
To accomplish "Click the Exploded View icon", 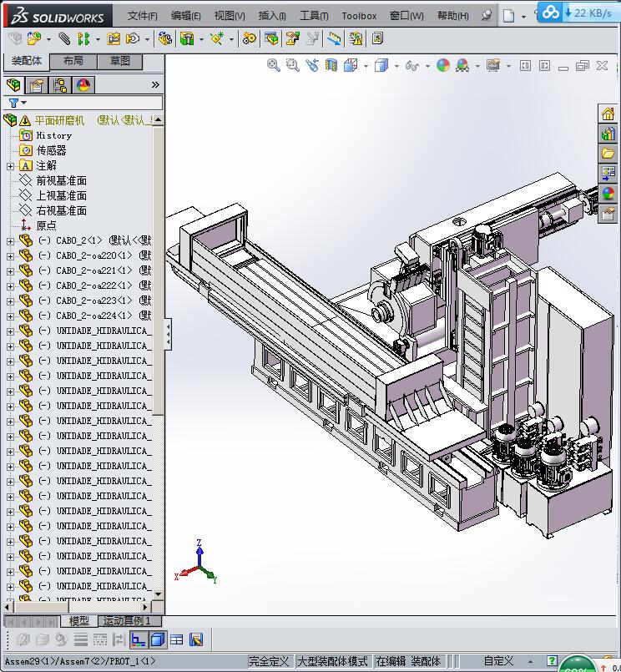I will (x=293, y=39).
